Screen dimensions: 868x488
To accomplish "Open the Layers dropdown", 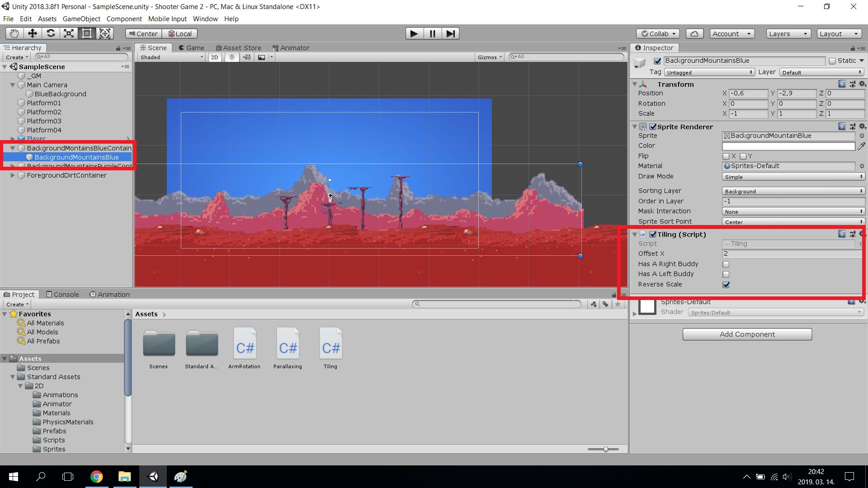I will (x=788, y=33).
